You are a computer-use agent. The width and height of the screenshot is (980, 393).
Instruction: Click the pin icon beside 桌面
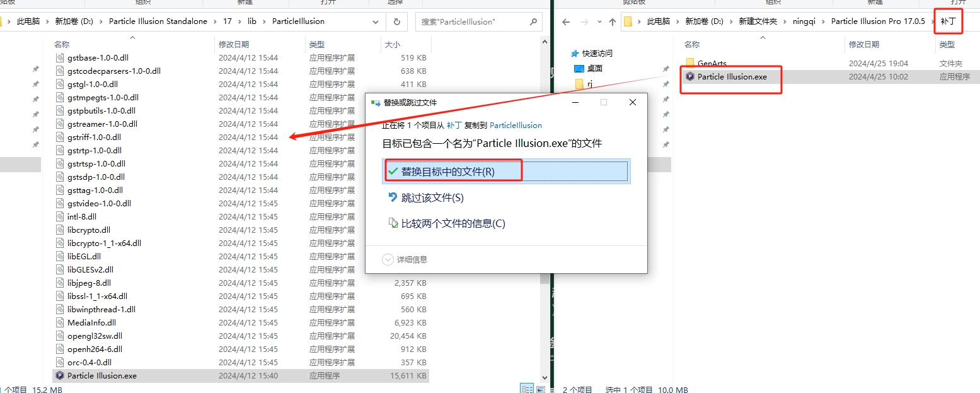pyautogui.click(x=666, y=68)
